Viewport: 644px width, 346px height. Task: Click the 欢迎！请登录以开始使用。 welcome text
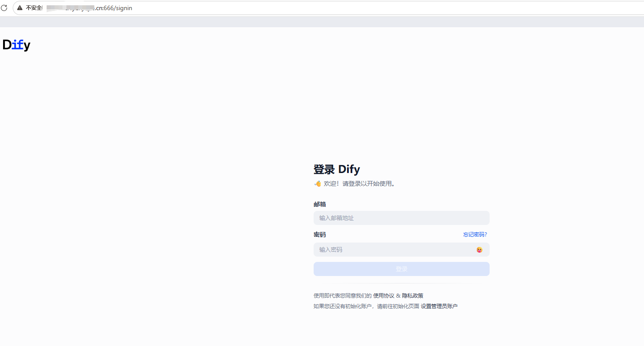(x=359, y=184)
